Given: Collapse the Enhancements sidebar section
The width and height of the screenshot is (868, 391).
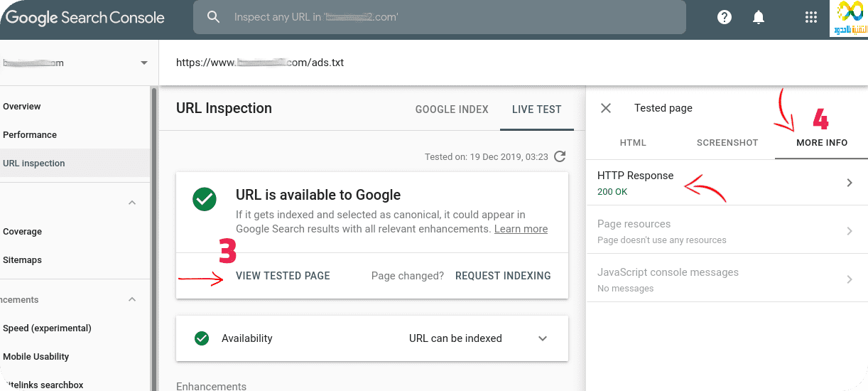Looking at the screenshot, I should tap(132, 299).
